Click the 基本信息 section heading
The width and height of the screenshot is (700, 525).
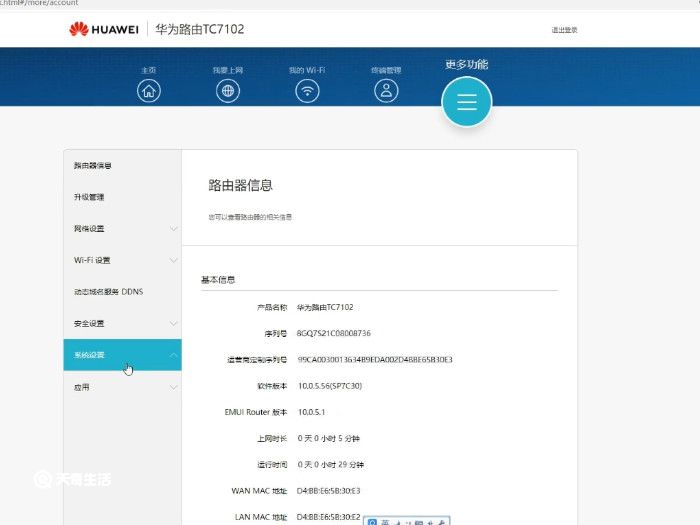tap(218, 280)
